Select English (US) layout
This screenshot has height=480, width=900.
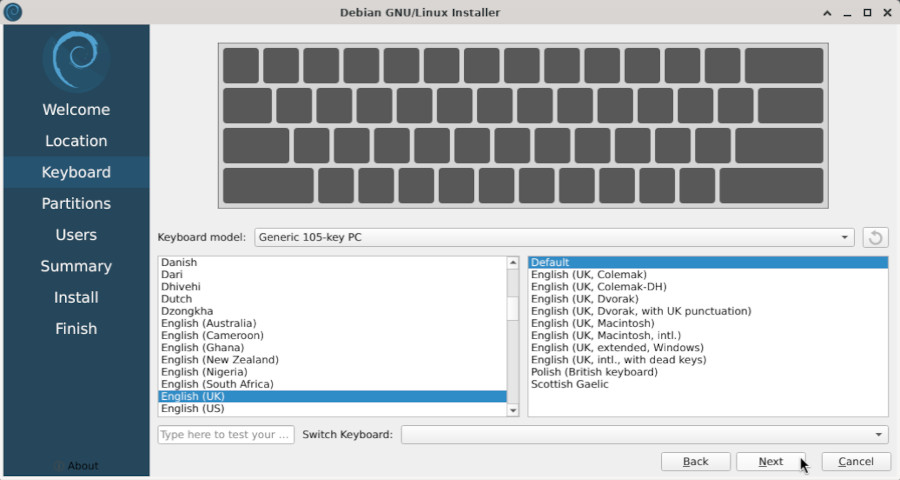[332, 409]
